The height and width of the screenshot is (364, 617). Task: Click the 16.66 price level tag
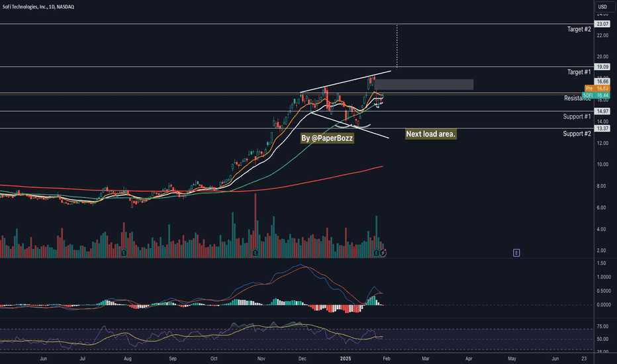tap(602, 81)
